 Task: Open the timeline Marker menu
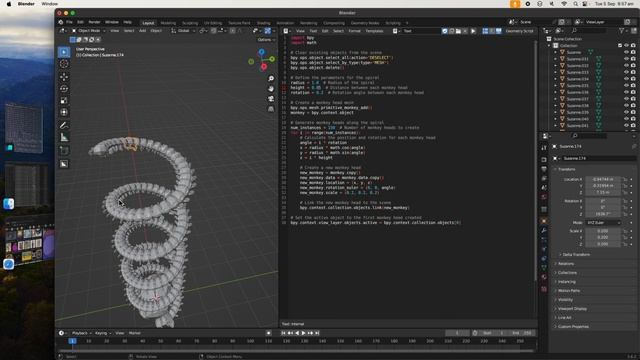coord(135,333)
